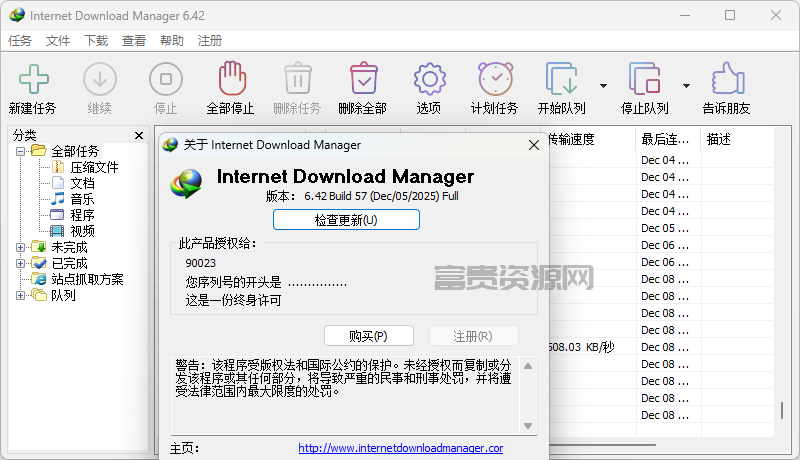The image size is (800, 460).
Task: Open the 帮助 menu
Action: point(171,41)
